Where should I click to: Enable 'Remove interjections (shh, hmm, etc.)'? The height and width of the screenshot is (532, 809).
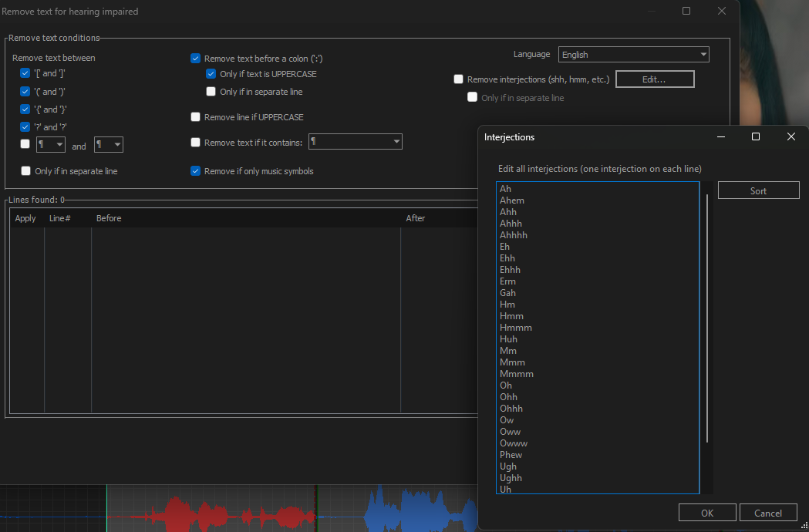(458, 79)
